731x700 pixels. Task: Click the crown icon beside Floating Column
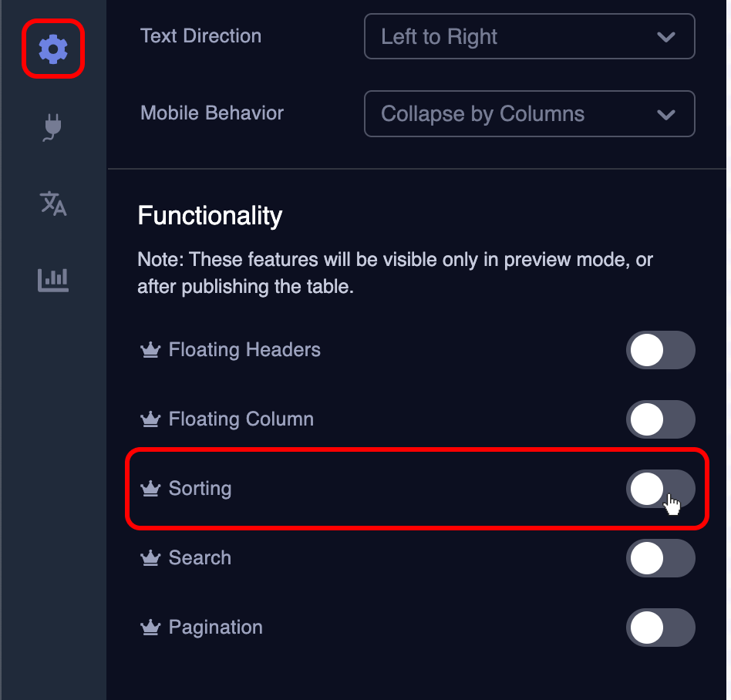[x=150, y=419]
